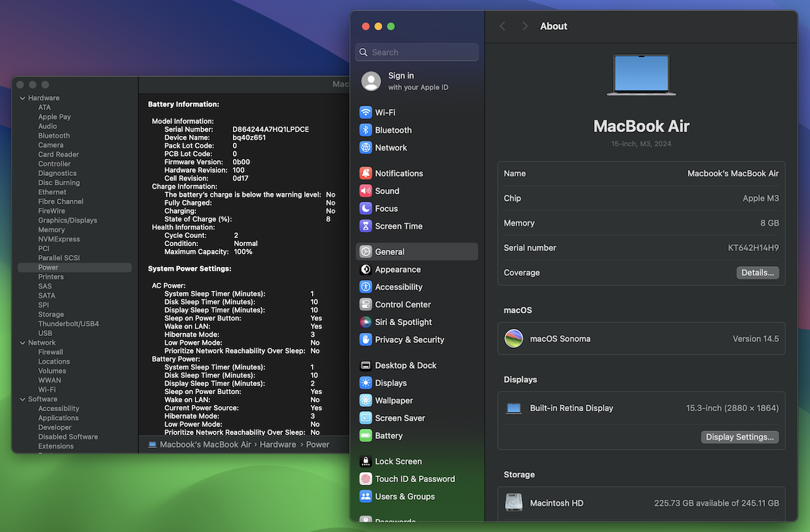The image size is (810, 532).
Task: Select Memory in System Information sidebar
Action: (x=51, y=230)
